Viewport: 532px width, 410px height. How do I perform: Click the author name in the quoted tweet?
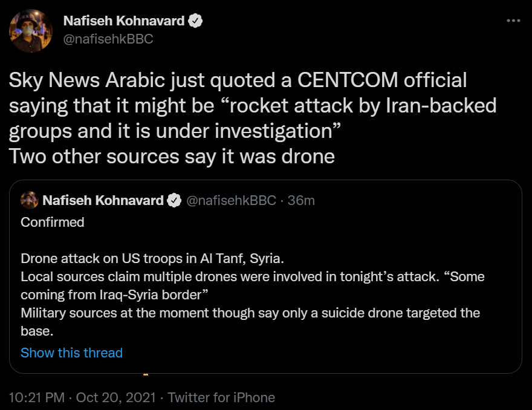(103, 200)
